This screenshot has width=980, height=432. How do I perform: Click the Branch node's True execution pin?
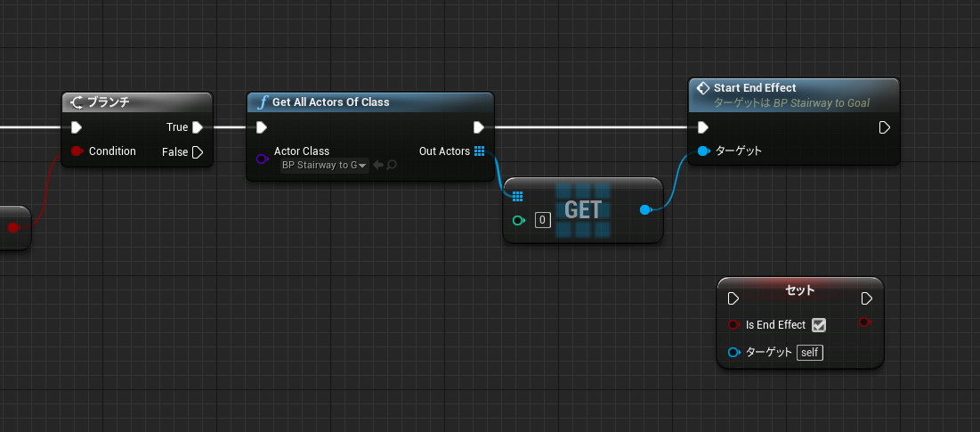tap(198, 127)
